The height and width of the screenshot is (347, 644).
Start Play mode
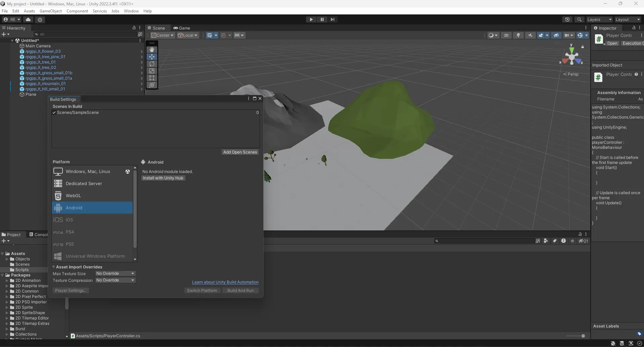tap(311, 19)
